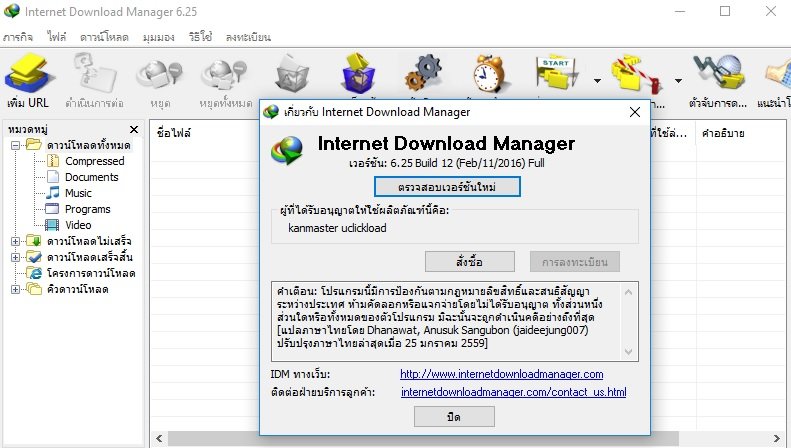The width and height of the screenshot is (791, 448).
Task: Click the licensee name kanmaster uclickload
Action: click(x=337, y=228)
